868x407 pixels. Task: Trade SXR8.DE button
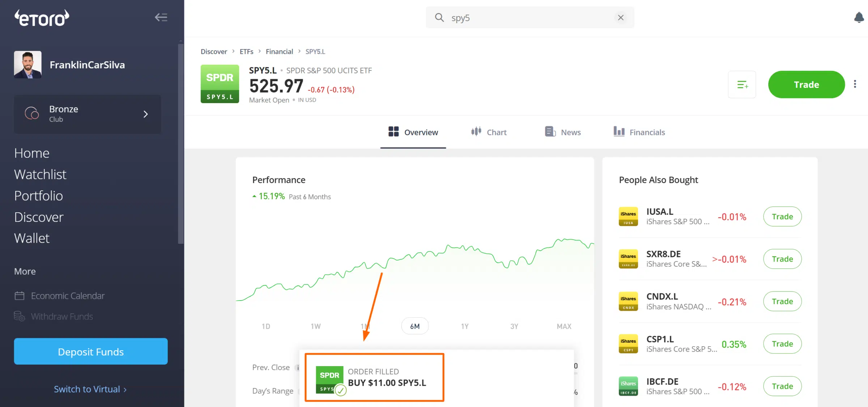pos(782,259)
